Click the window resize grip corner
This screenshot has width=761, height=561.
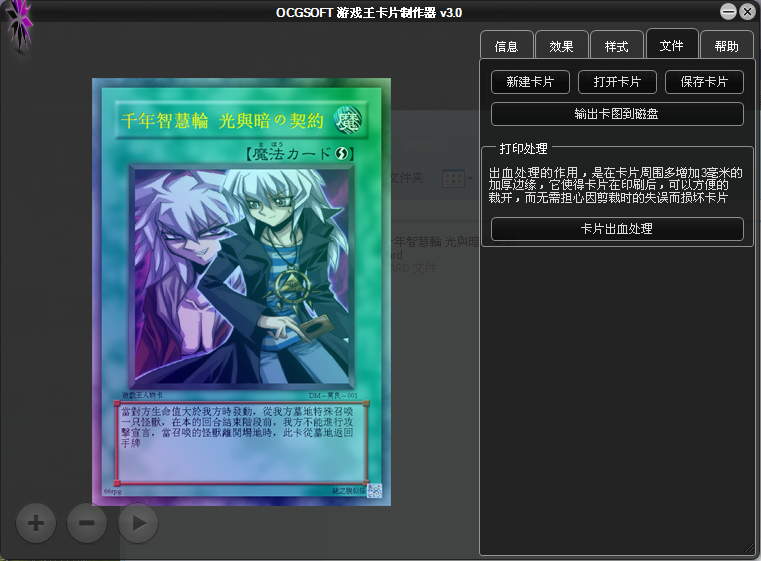751,547
